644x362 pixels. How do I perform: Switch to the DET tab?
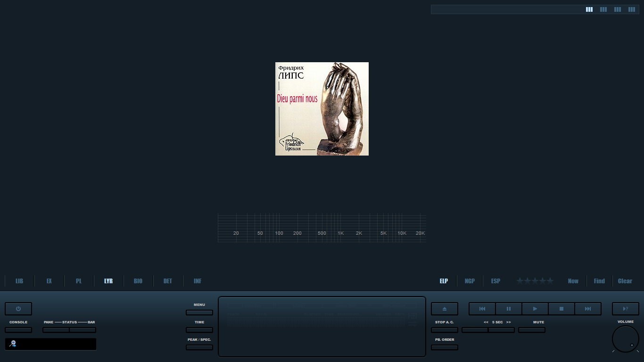click(168, 281)
